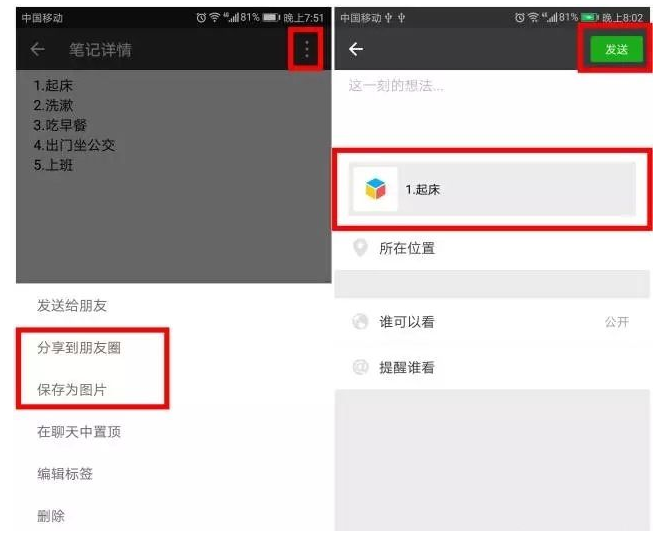This screenshot has height=543, width=667.
Task: Click the globe icon beside 谁可以看
Action: click(360, 322)
